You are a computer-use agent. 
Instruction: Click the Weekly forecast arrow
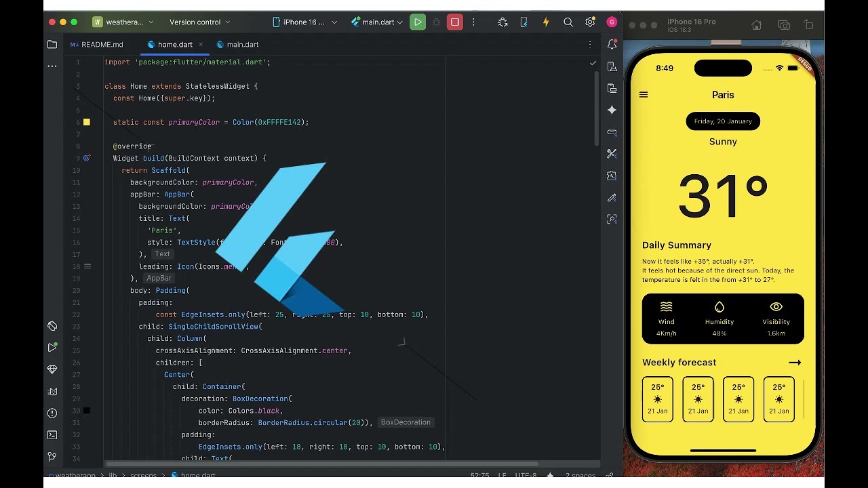click(795, 363)
